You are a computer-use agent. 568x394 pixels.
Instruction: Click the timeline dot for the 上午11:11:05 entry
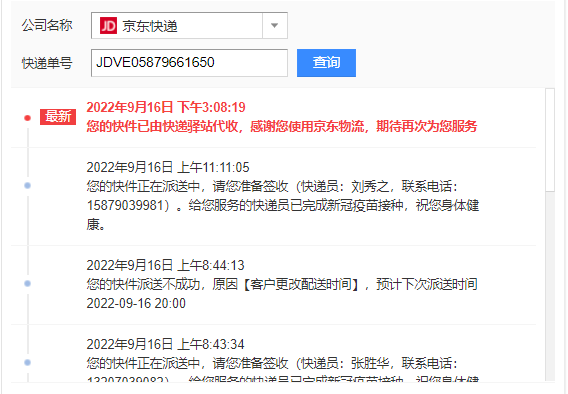coord(27,185)
